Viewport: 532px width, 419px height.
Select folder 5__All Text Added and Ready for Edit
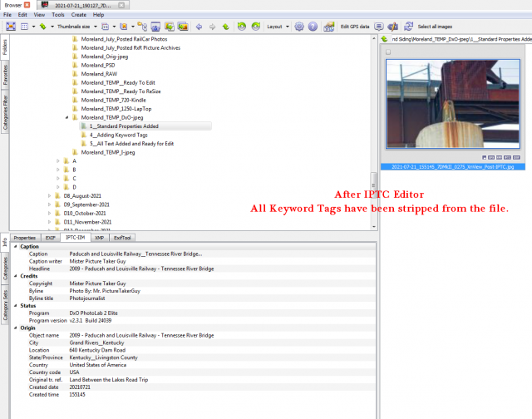131,144
